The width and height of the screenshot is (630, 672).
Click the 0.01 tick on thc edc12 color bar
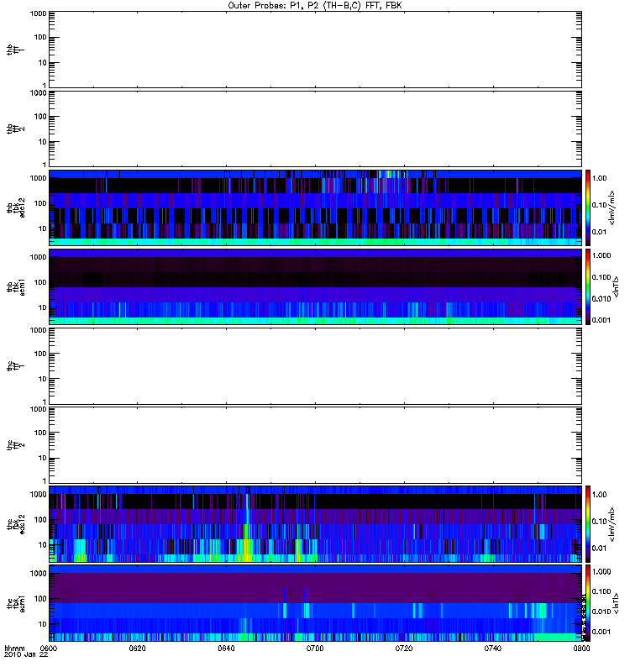pos(599,549)
